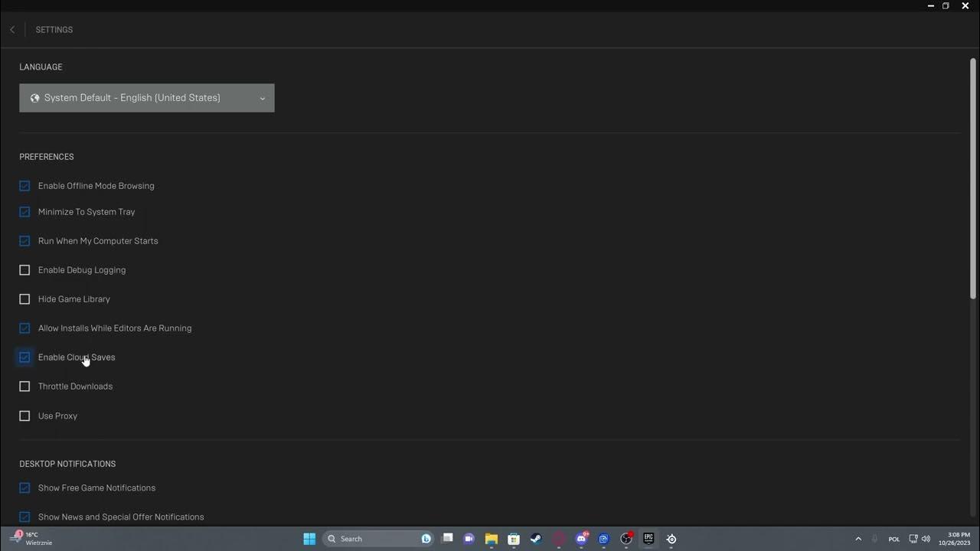Click the taskbar volume speaker icon

coord(926,539)
